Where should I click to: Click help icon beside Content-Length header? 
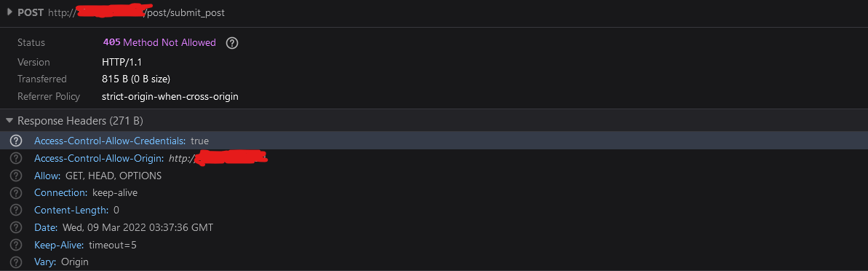(16, 210)
